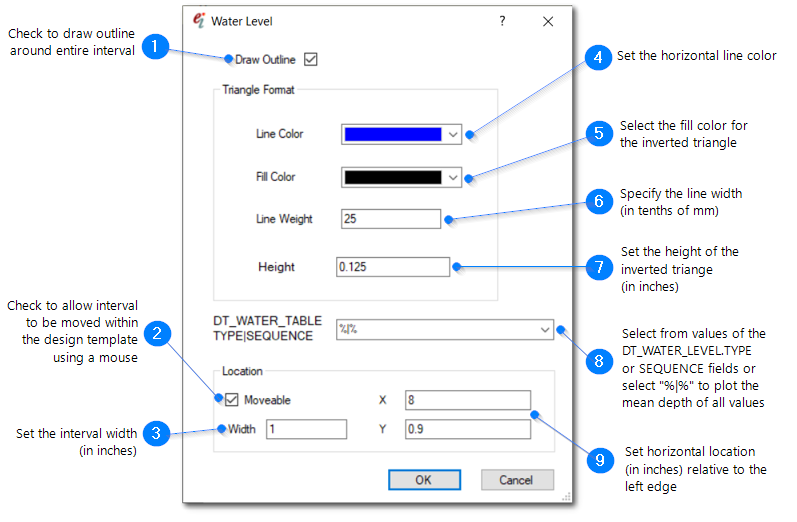Viewport: 797px width, 522px height.
Task: Expand the Fill Color dropdown arrow
Action: [453, 177]
